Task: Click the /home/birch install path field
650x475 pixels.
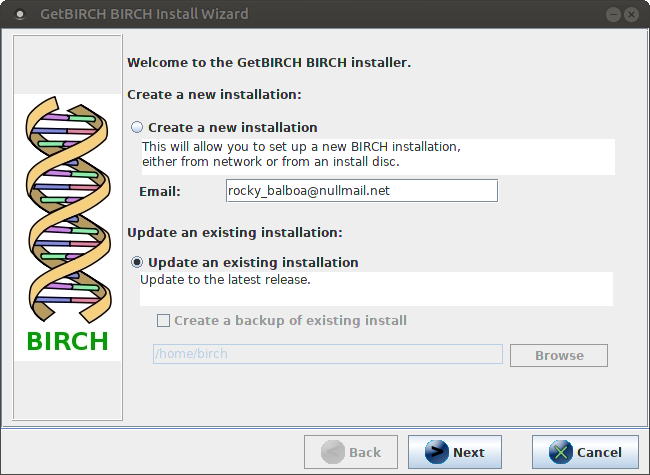Action: 327,355
